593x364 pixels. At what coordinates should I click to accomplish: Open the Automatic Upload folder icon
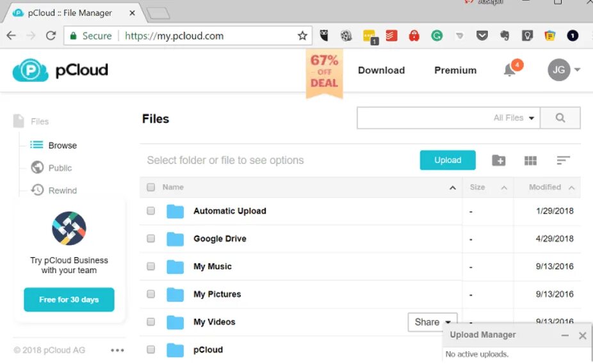(175, 211)
